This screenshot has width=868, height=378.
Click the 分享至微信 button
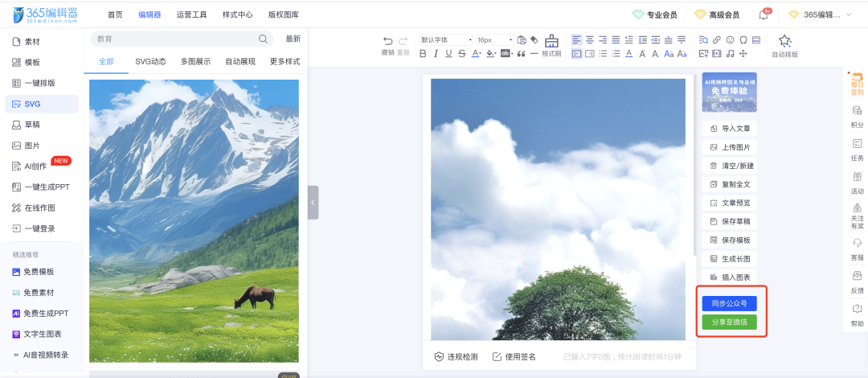point(729,323)
